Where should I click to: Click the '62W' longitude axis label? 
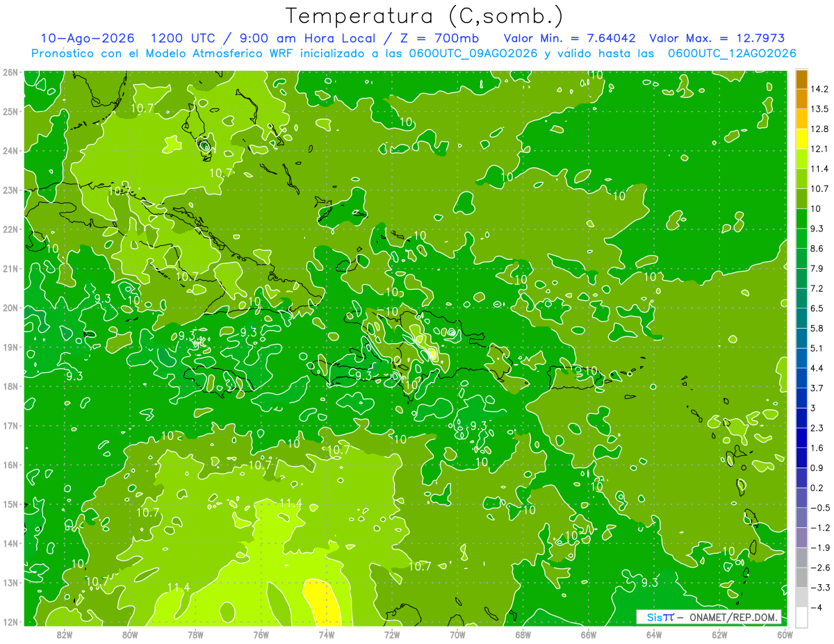pyautogui.click(x=719, y=634)
